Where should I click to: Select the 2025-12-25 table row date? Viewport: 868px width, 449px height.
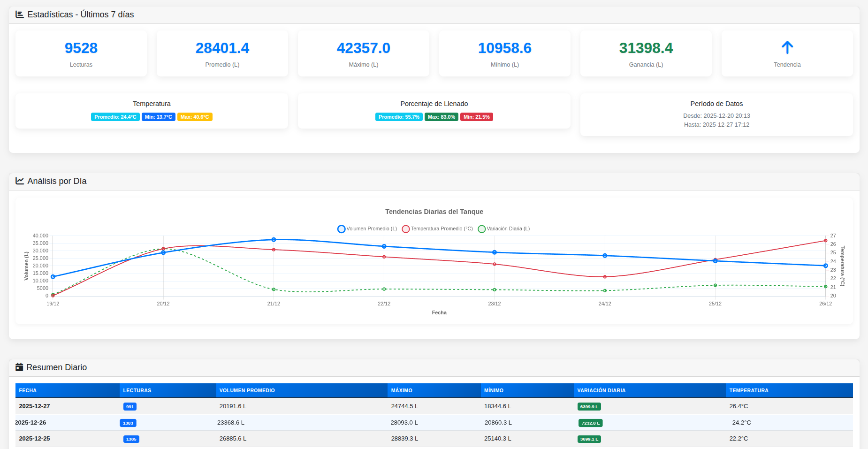[x=34, y=439]
